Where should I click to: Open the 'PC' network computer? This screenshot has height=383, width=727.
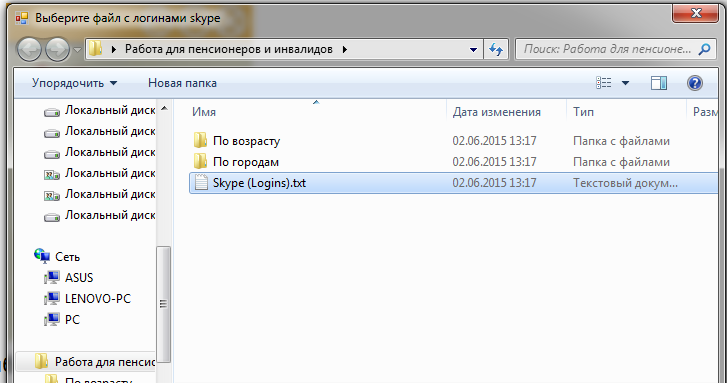coord(72,319)
